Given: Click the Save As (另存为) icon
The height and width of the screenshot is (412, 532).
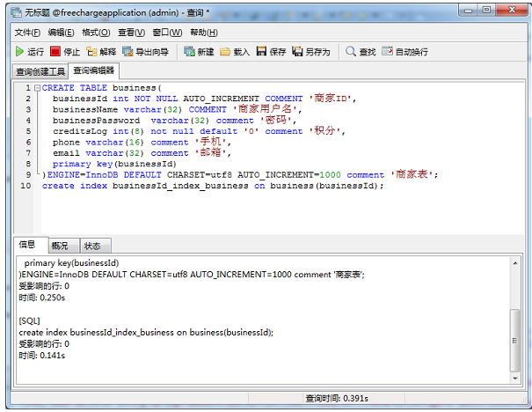Looking at the screenshot, I should (298, 52).
